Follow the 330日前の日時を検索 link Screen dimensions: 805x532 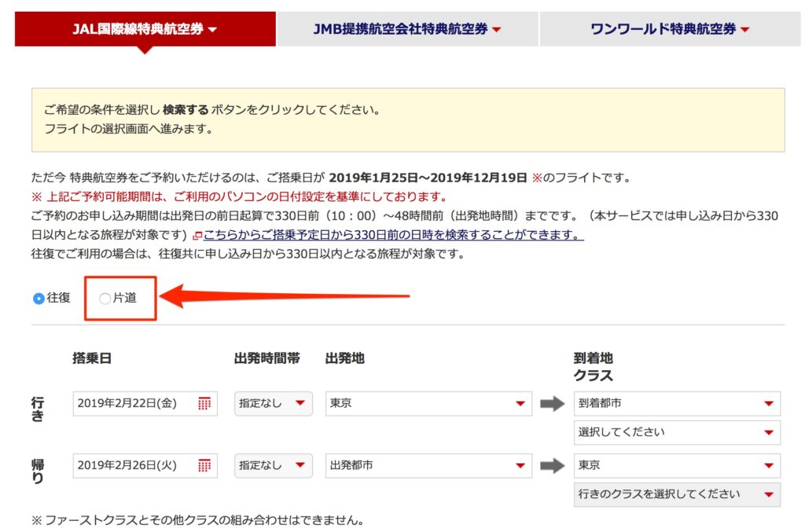[393, 235]
